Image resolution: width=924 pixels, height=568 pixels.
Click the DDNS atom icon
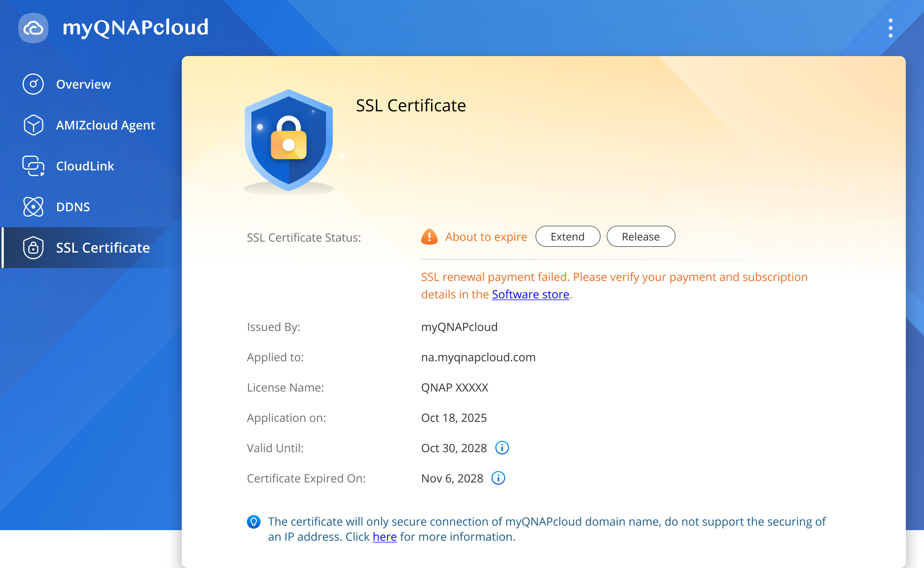33,207
